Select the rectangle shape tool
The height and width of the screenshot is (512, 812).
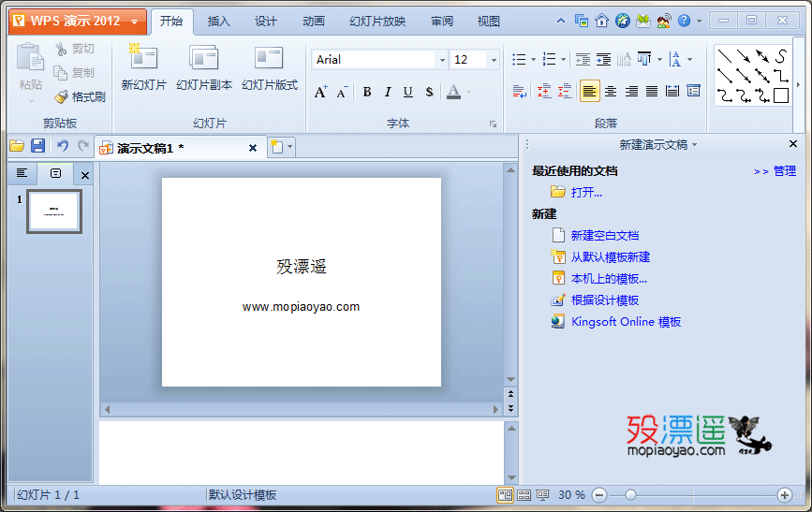click(x=781, y=95)
